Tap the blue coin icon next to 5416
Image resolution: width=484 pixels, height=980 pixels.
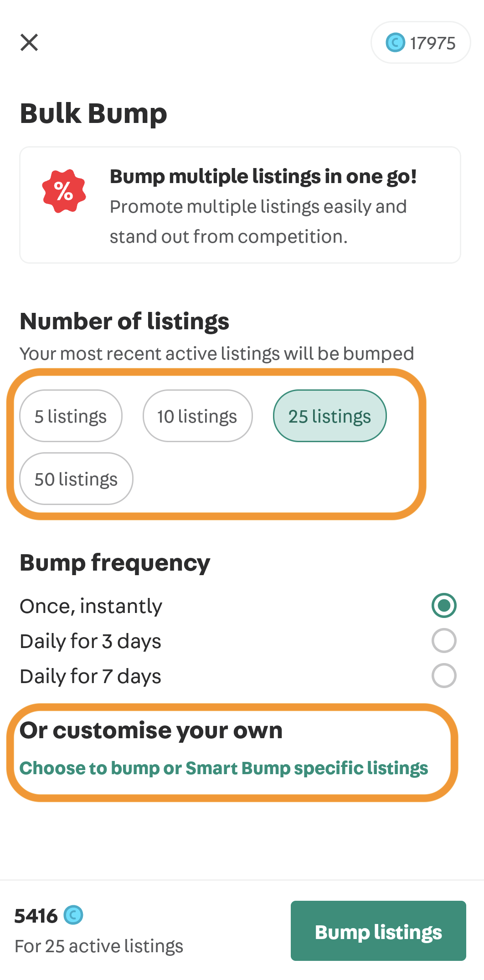tap(73, 915)
